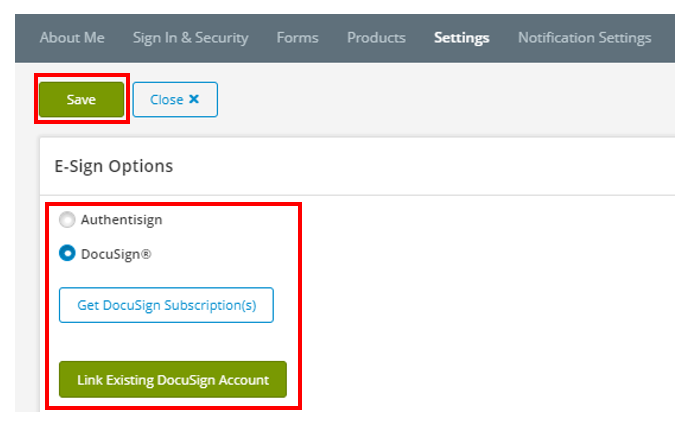690x426 pixels.
Task: Go to the Forms tab
Action: (297, 38)
